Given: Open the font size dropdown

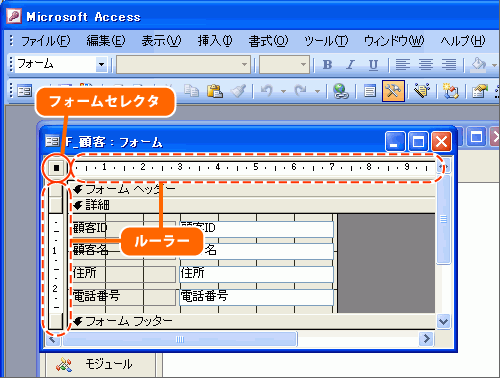Looking at the screenshot, I should 303,64.
